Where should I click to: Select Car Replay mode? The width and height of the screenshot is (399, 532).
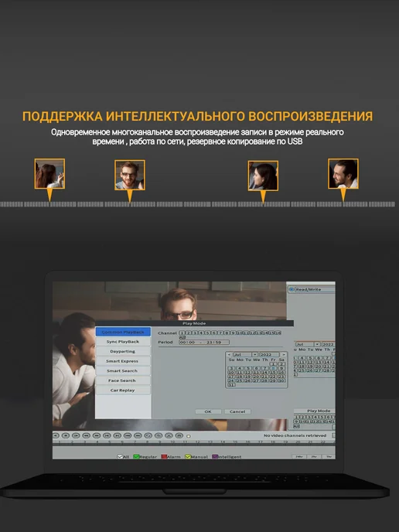[123, 390]
